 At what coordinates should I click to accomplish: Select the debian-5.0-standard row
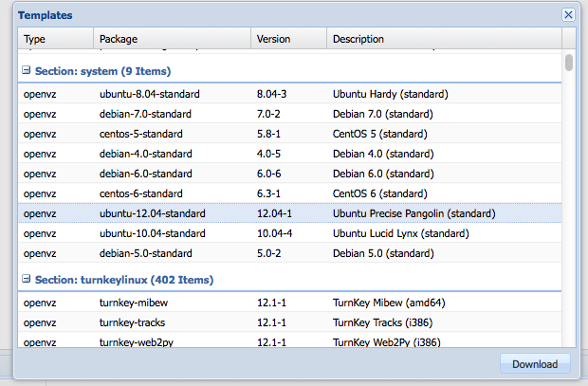click(x=289, y=253)
